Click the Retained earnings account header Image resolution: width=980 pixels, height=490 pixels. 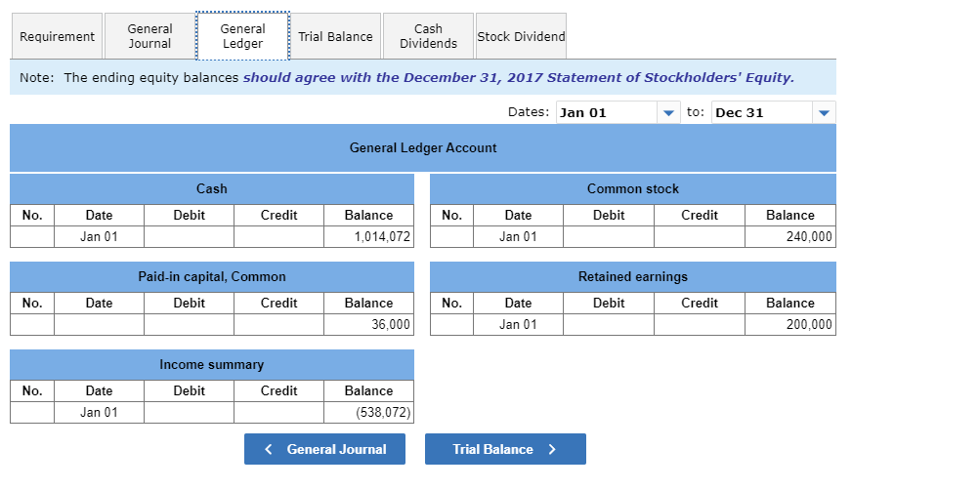click(x=633, y=277)
